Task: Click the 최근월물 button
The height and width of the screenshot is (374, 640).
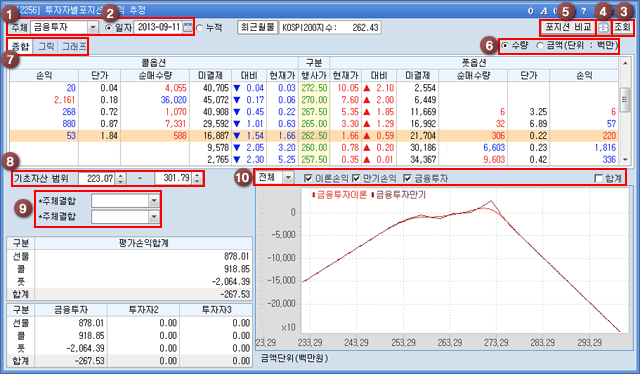Action: coord(257,28)
